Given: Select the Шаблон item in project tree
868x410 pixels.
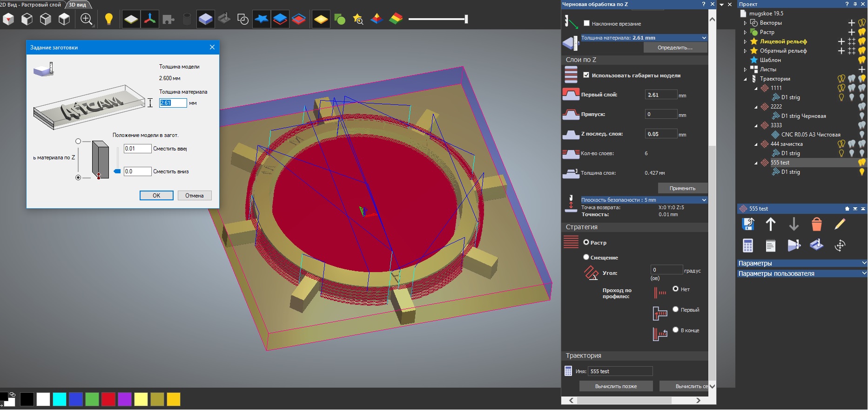Looking at the screenshot, I should 770,60.
